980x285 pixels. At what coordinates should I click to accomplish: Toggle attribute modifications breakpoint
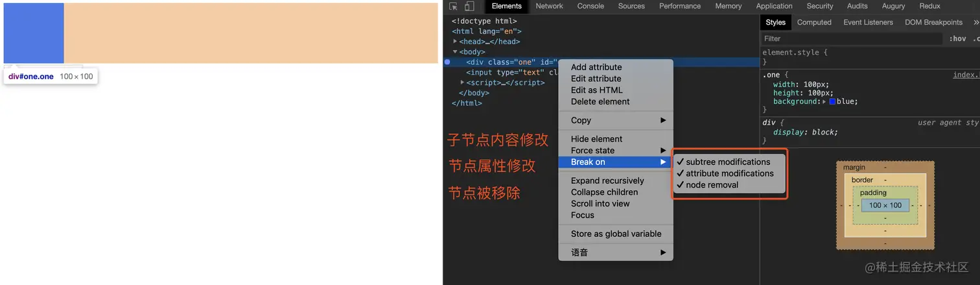[729, 173]
